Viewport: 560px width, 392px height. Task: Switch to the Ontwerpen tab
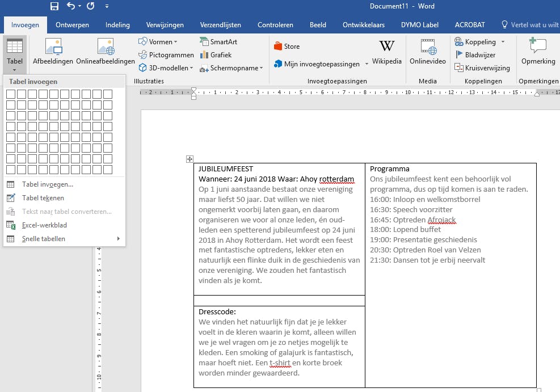click(x=72, y=25)
